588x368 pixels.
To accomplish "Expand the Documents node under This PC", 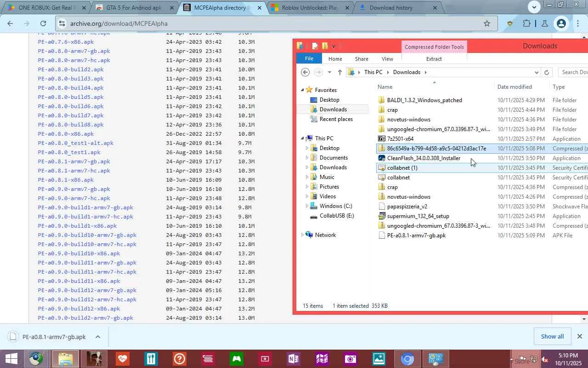I will tap(307, 158).
